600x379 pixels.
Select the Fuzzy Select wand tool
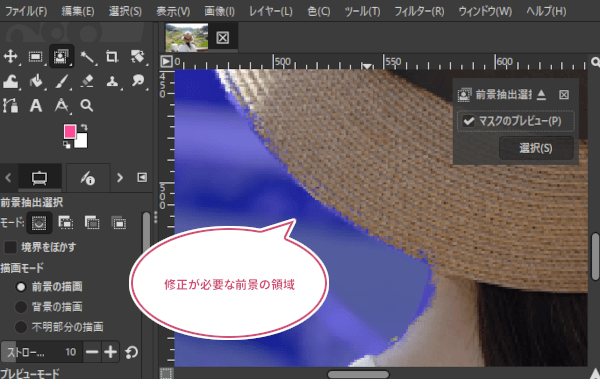pos(87,57)
